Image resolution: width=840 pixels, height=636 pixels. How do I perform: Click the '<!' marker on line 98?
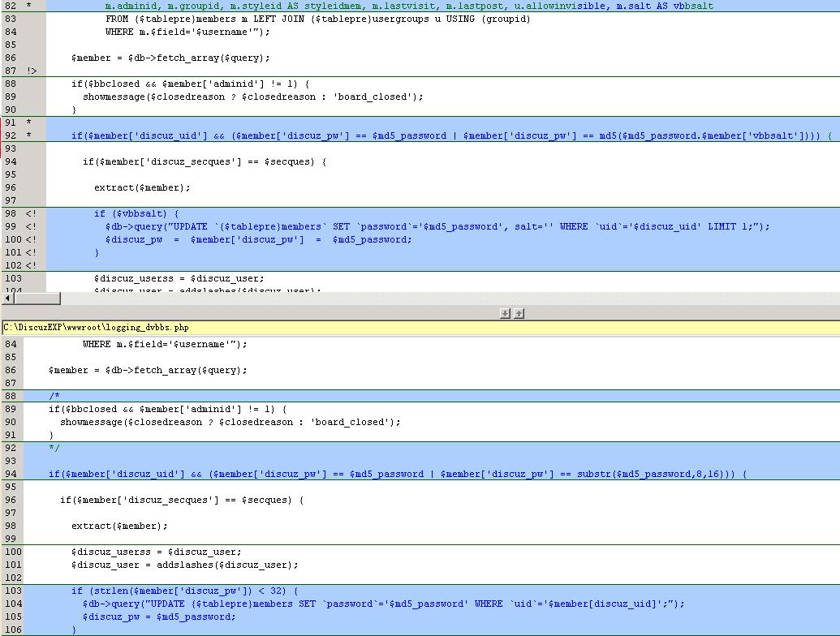[31, 213]
